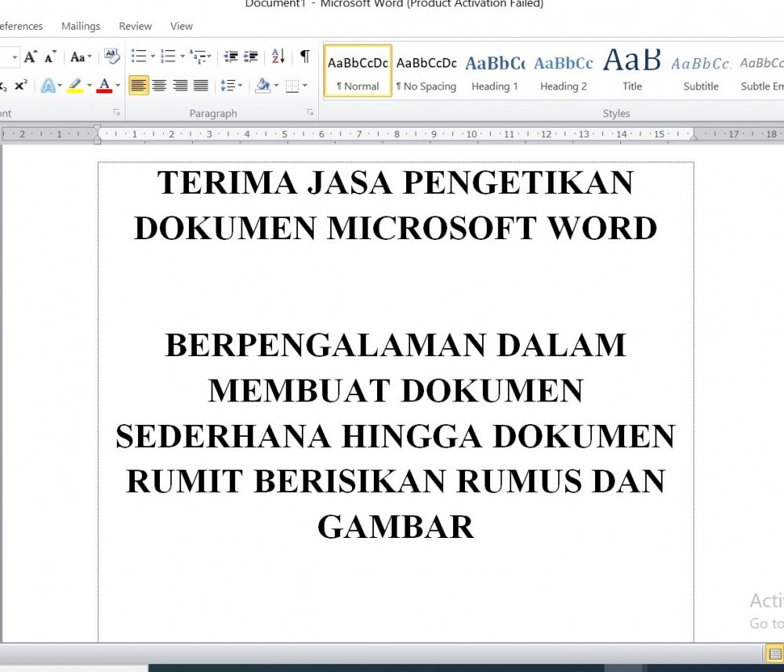Switch to the View tab
This screenshot has height=672, width=784.
coord(181,26)
